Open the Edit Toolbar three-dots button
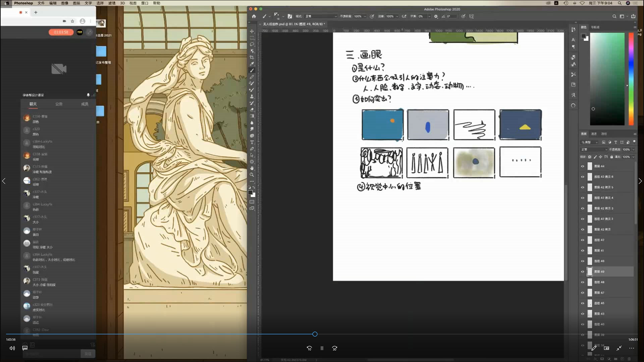 [x=252, y=181]
